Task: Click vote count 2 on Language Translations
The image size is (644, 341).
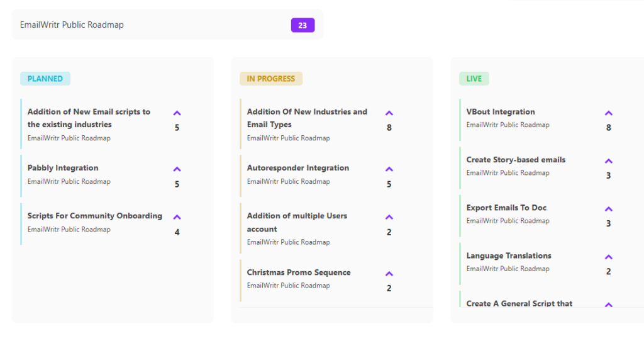Action: (x=609, y=272)
